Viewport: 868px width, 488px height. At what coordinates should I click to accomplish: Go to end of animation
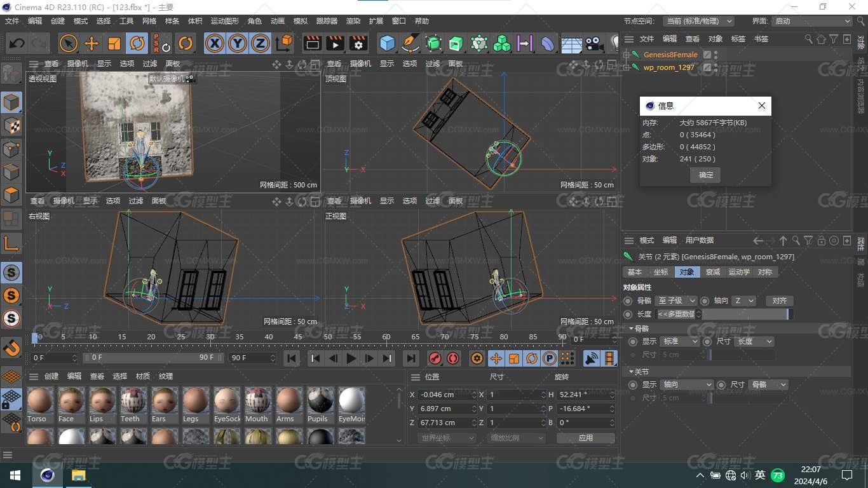click(411, 358)
